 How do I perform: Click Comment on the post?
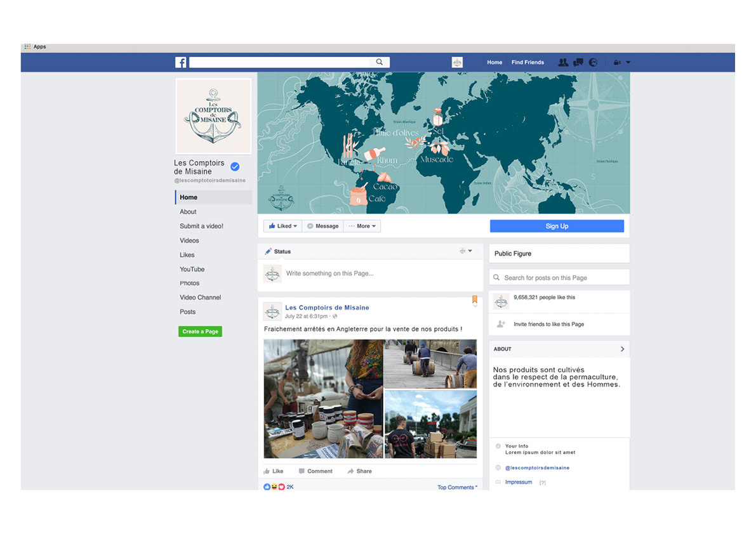[x=315, y=471]
